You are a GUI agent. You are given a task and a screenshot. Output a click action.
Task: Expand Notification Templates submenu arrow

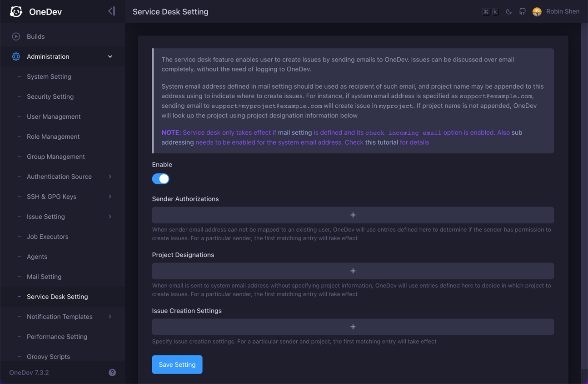tap(110, 317)
